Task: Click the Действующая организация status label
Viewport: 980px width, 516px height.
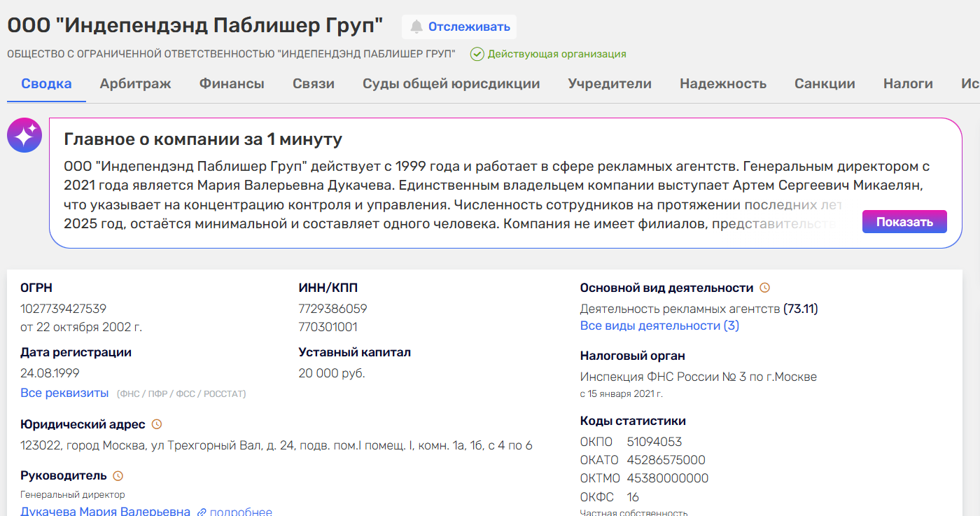Action: [556, 54]
